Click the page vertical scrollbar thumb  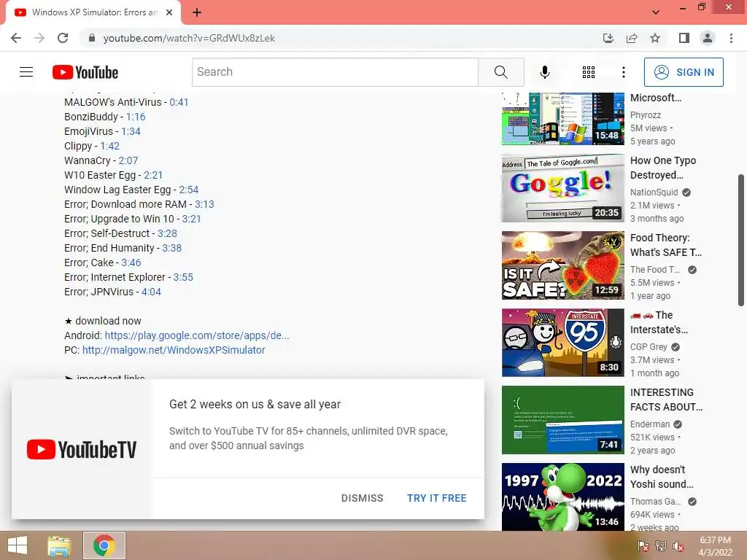[x=741, y=240]
